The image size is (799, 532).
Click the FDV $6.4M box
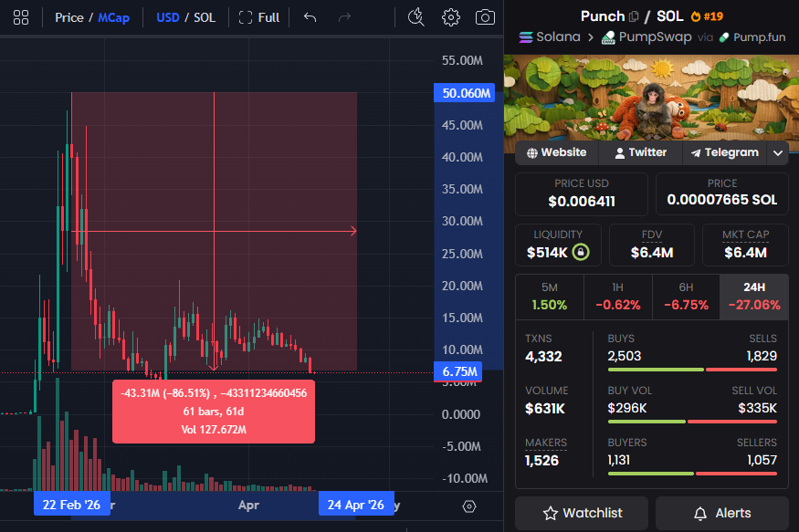(x=652, y=245)
